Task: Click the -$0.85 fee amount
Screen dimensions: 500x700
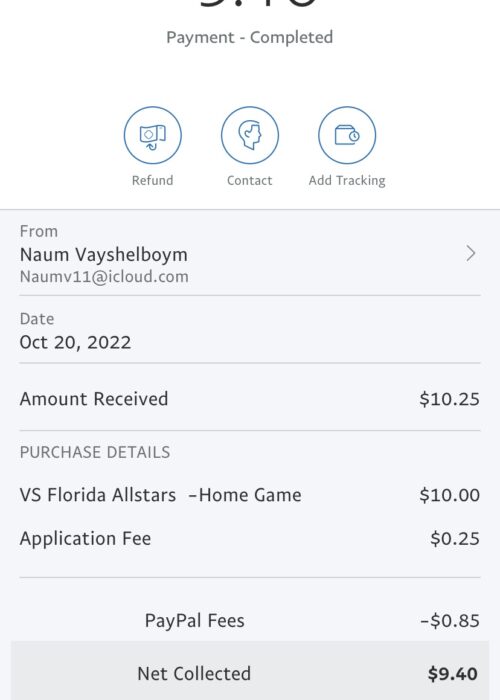Action: (x=450, y=621)
